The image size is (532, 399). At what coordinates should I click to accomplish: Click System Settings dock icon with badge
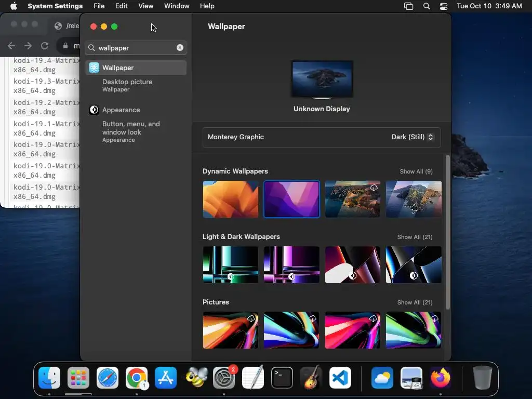[x=224, y=378]
